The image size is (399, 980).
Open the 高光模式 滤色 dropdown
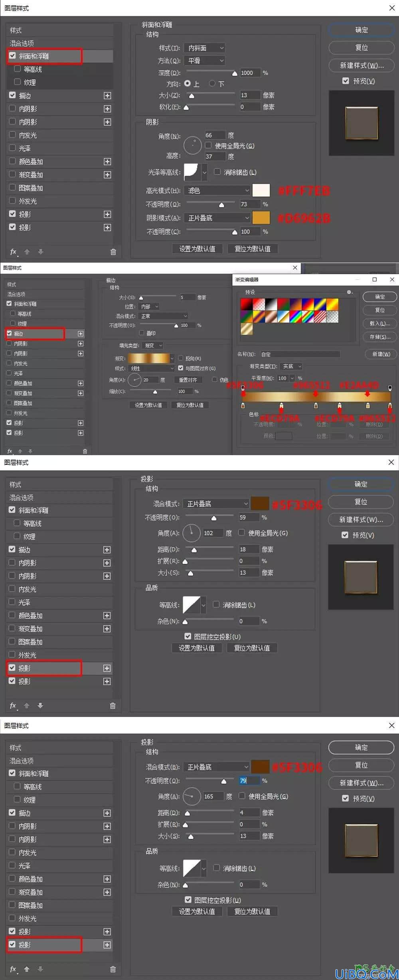217,191
